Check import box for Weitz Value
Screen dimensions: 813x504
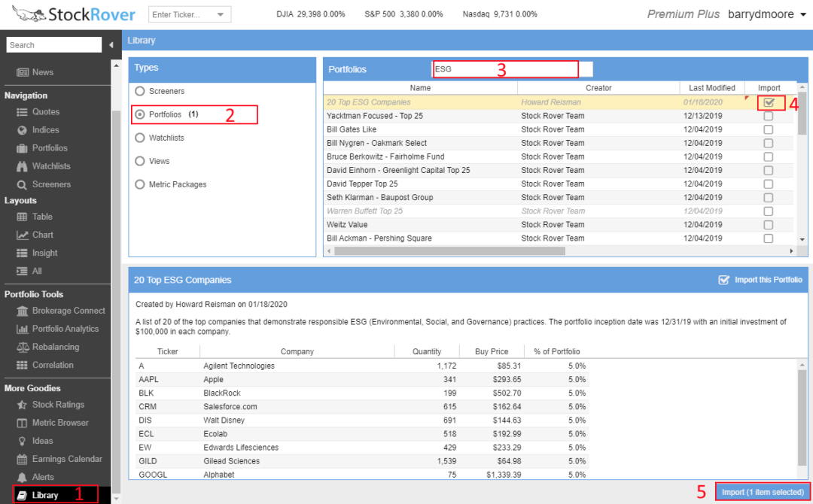769,225
